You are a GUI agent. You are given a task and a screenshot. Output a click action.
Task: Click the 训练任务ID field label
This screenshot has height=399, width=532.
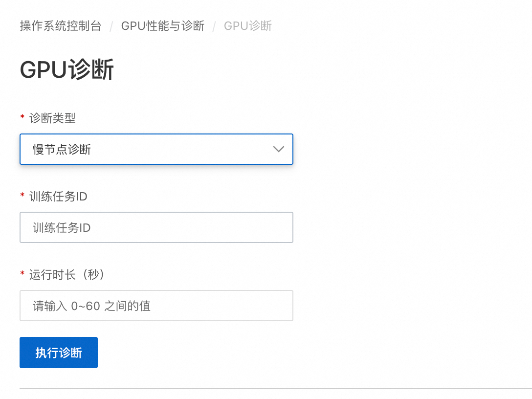click(x=58, y=196)
